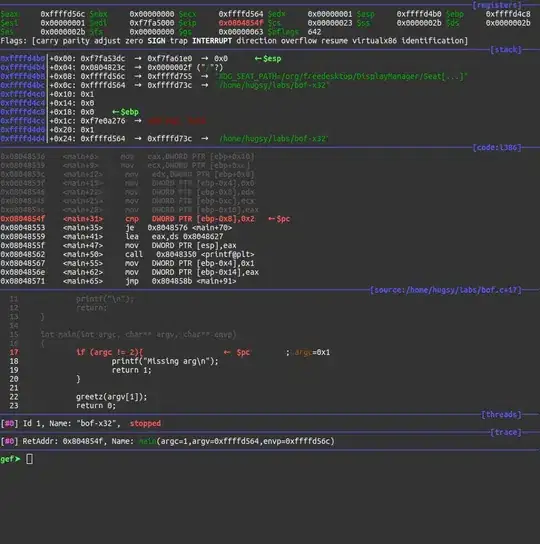Image resolution: width=540 pixels, height=544 pixels.
Task: Click the [code:i386] section header
Action: tap(497, 148)
